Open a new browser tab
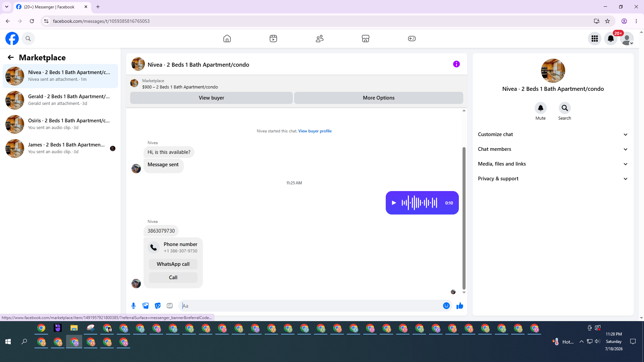Viewport: 644px width, 362px height. pos(98,7)
